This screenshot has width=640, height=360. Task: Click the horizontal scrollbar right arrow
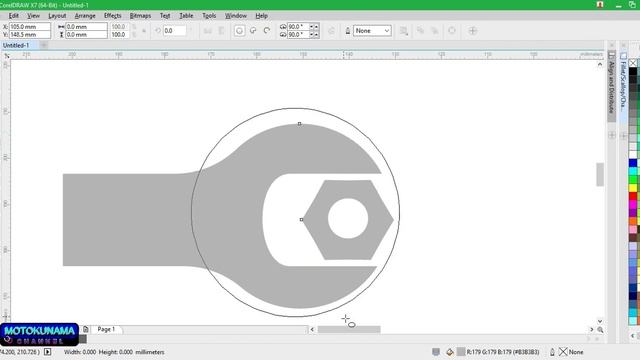591,329
